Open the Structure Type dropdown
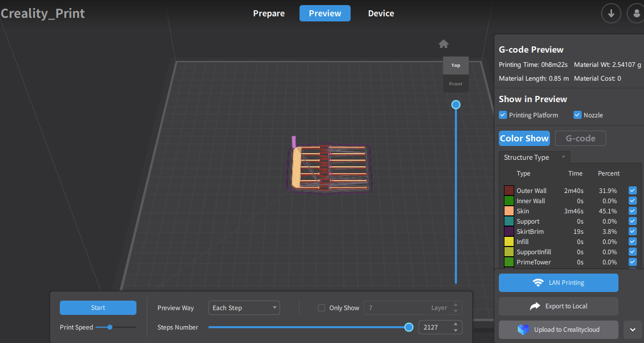 pyautogui.click(x=534, y=157)
